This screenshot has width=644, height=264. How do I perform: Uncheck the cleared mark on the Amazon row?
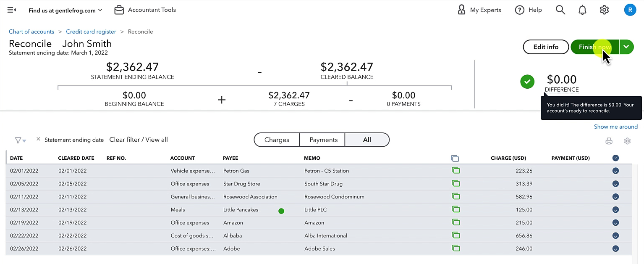pyautogui.click(x=615, y=222)
